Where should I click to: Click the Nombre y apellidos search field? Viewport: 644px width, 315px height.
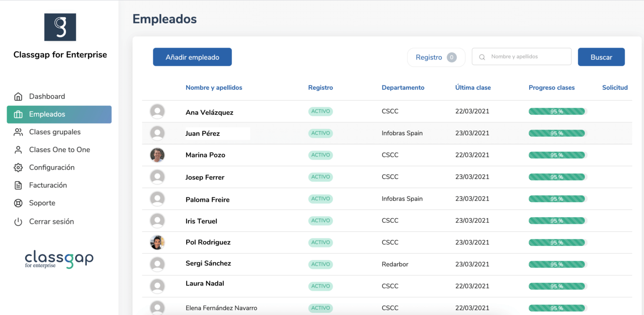click(x=522, y=57)
